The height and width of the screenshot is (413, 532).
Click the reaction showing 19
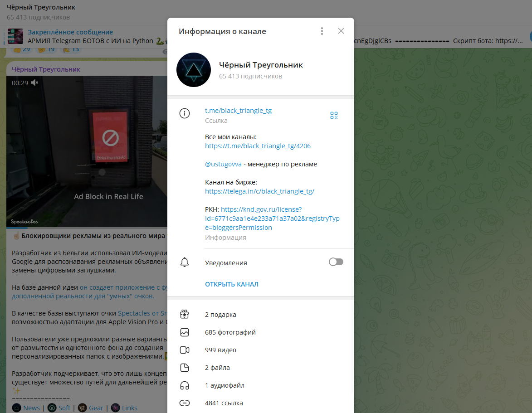[46, 50]
